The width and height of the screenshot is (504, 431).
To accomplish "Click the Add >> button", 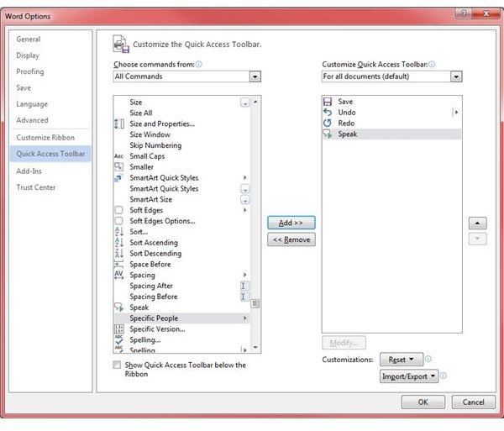I will [x=291, y=223].
